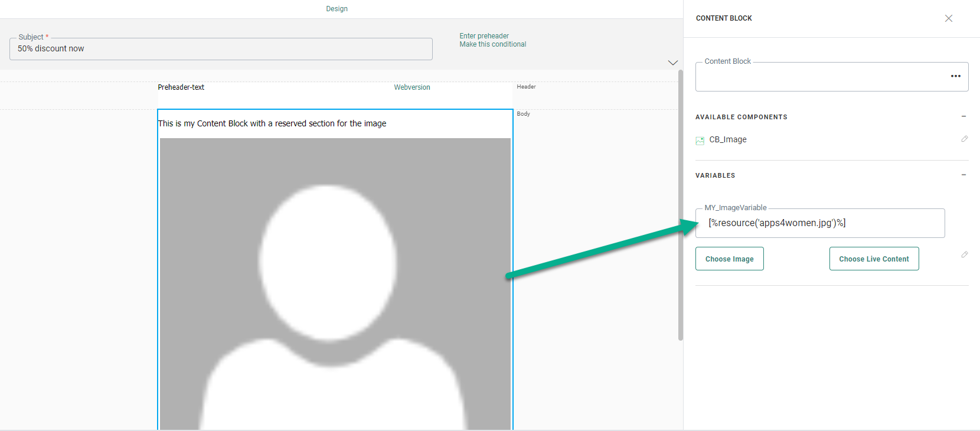
Task: Click the Subject input field
Action: pos(221,49)
